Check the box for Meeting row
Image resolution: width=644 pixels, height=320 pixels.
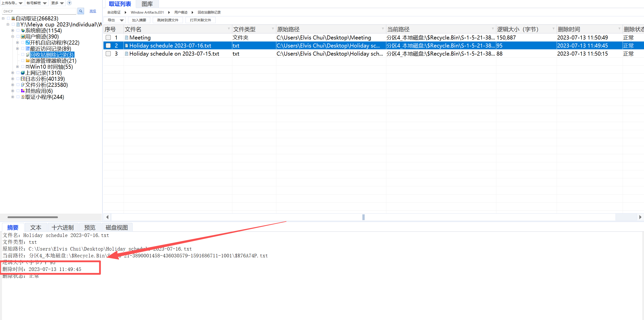click(108, 37)
